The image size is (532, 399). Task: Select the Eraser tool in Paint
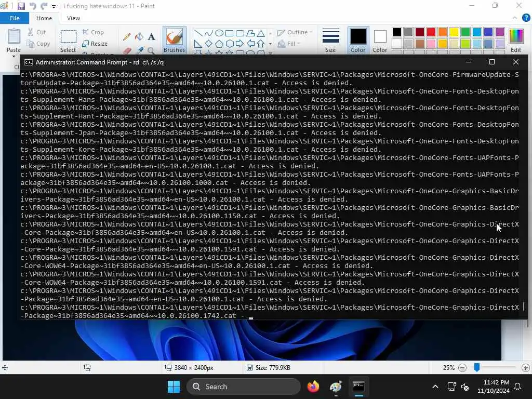click(127, 51)
